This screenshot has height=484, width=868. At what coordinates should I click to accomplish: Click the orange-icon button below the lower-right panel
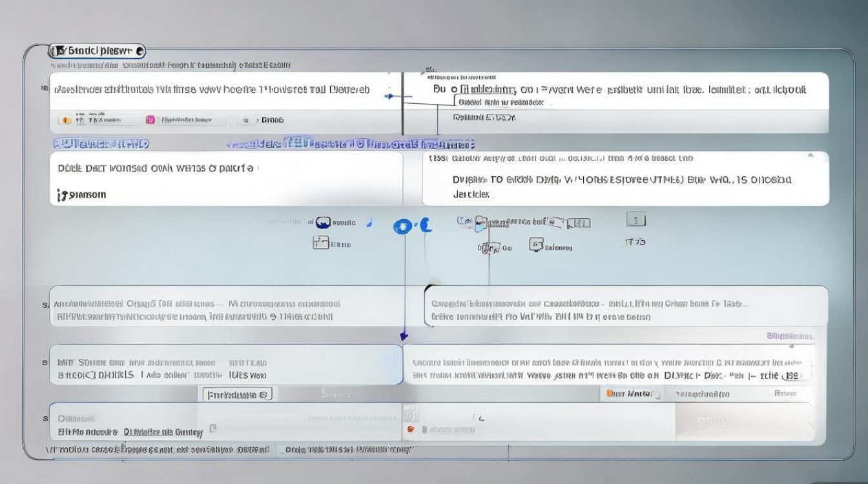630,394
